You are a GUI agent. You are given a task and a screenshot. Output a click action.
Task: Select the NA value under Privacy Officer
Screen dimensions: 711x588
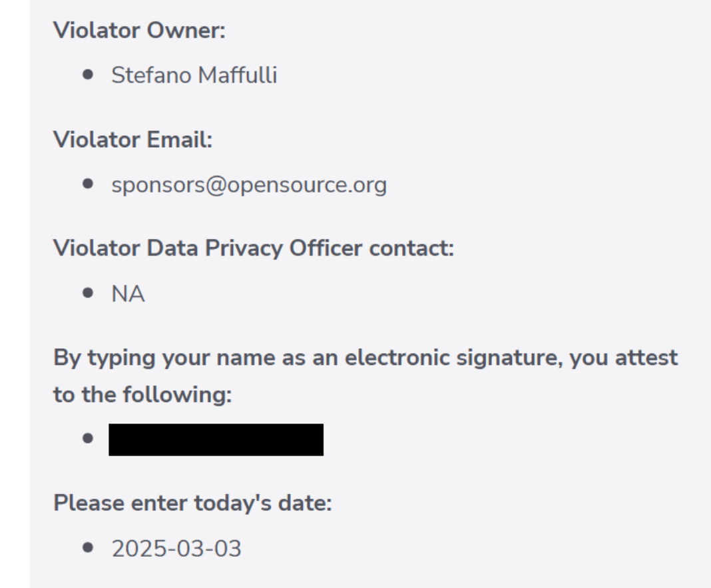point(128,294)
